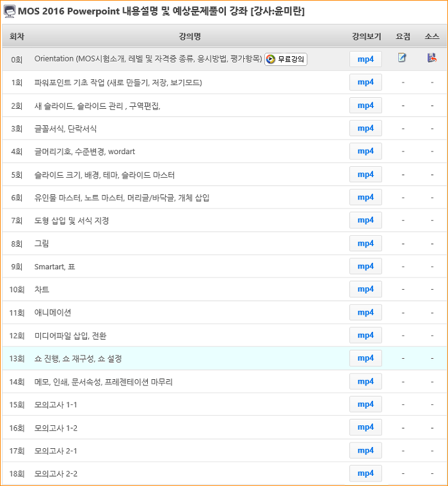Open mp4 for 14회 메모, 인쇄
The image size is (448, 486).
365,381
